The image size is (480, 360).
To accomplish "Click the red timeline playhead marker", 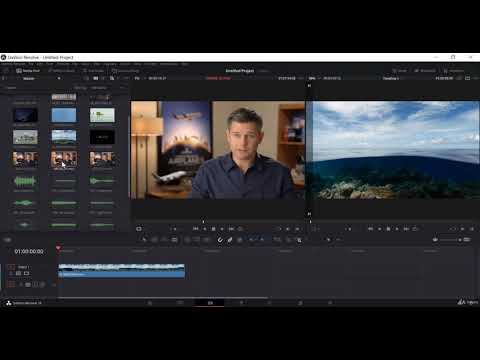I will [x=58, y=248].
